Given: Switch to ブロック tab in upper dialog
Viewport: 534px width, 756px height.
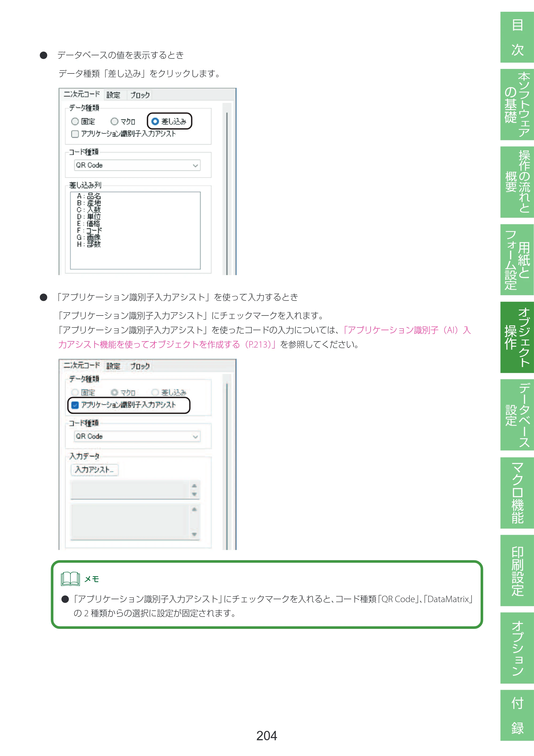Looking at the screenshot, I should pyautogui.click(x=140, y=95).
